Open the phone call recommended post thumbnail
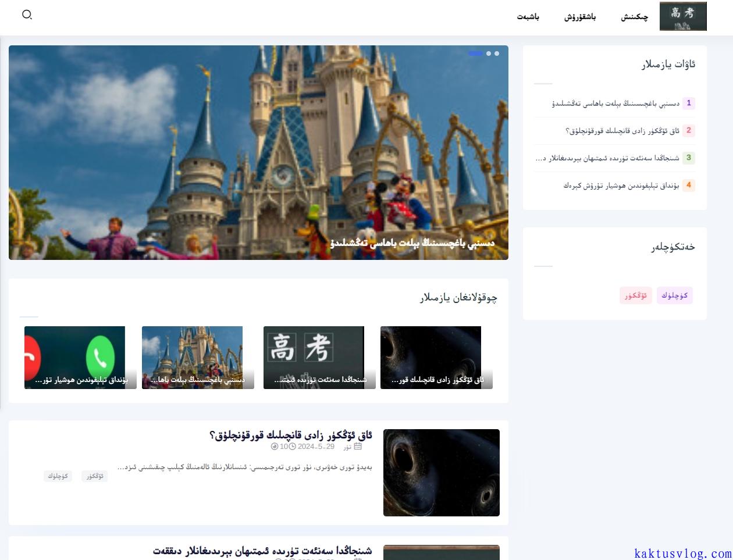Image resolution: width=733 pixels, height=560 pixels. coord(80,357)
